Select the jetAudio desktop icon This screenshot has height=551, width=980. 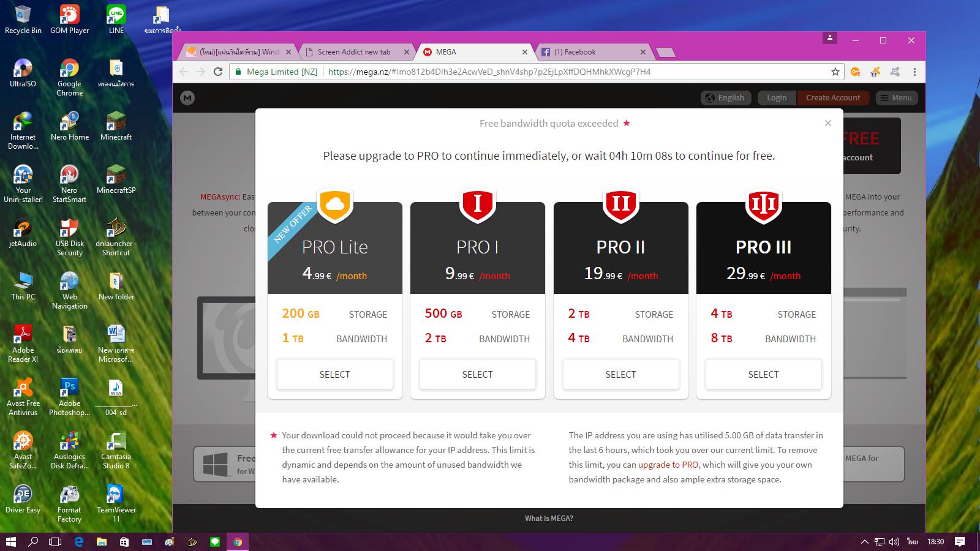click(23, 233)
